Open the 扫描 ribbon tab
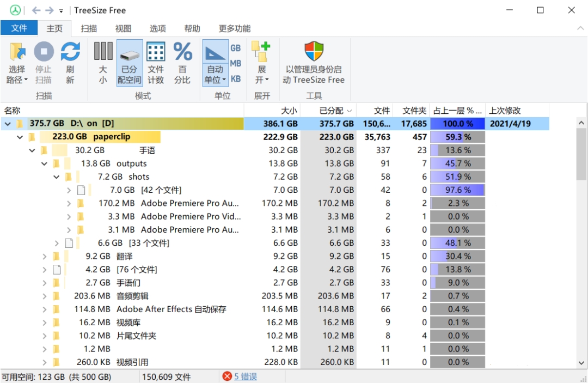Screen dimensions: 588x383 89,28
